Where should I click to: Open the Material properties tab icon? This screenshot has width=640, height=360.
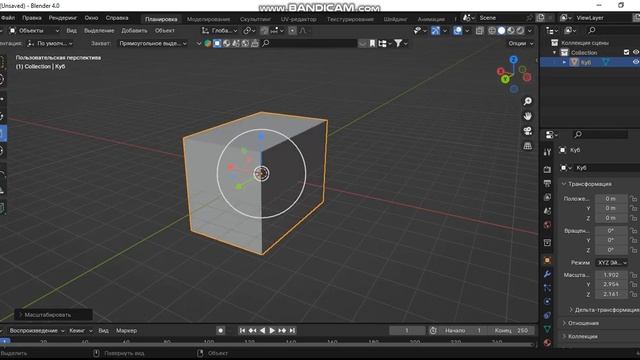coord(547,342)
